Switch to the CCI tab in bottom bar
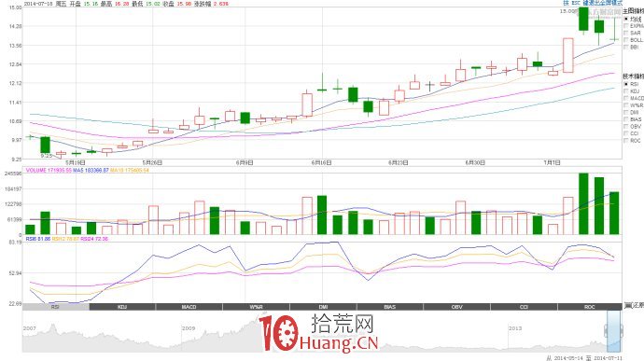This screenshot has width=644, height=361. coord(524,307)
